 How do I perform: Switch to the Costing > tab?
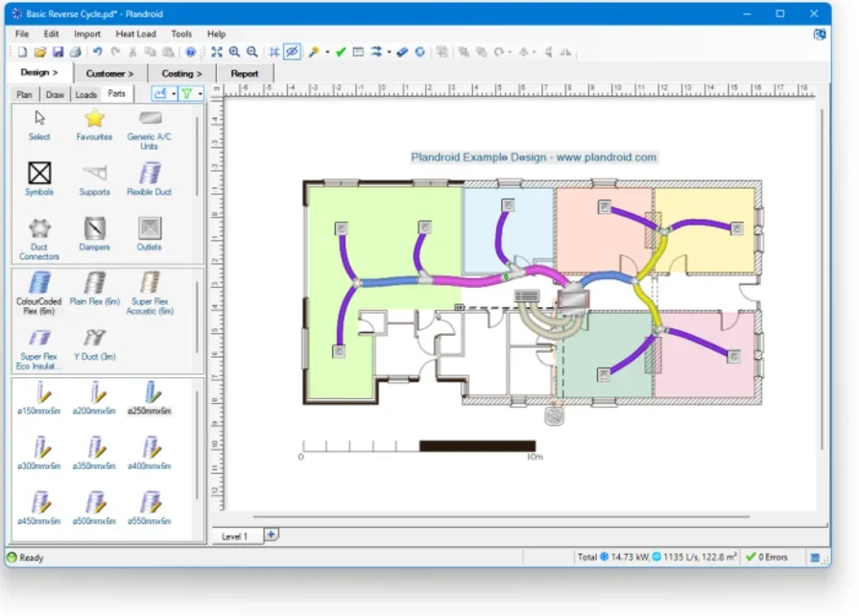tap(182, 73)
